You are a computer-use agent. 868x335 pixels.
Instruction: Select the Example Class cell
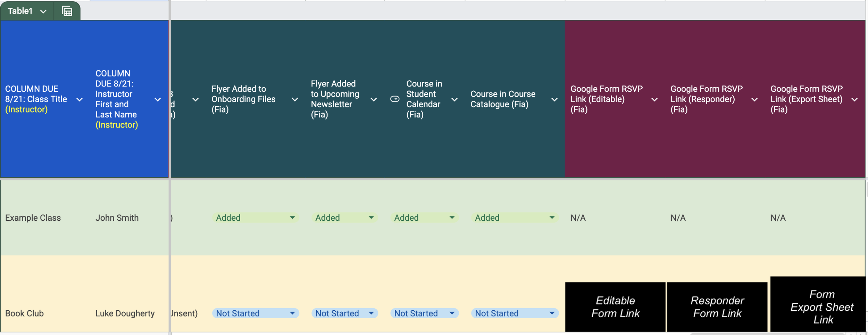pyautogui.click(x=45, y=218)
